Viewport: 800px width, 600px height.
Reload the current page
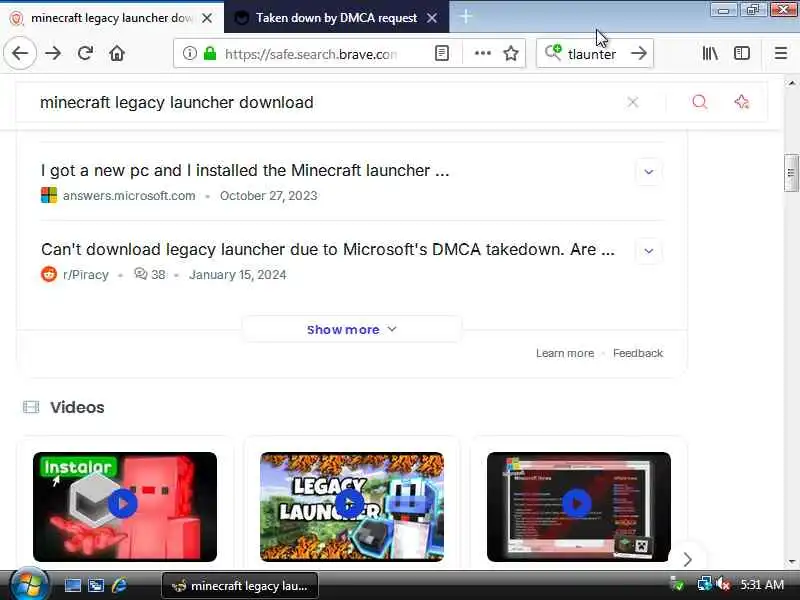[x=85, y=53]
